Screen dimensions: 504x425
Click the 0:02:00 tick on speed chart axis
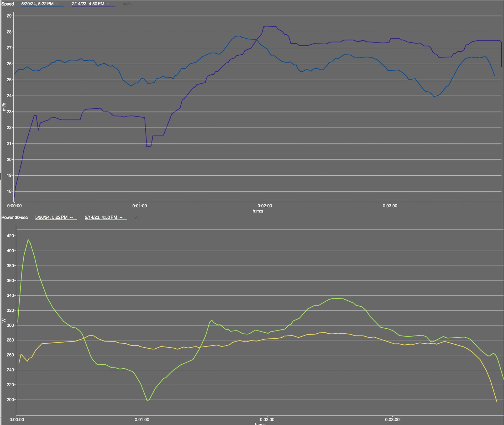(265, 206)
